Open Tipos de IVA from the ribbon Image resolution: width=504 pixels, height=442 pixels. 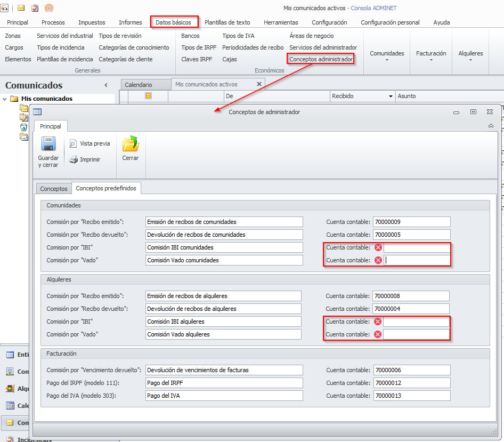(238, 36)
